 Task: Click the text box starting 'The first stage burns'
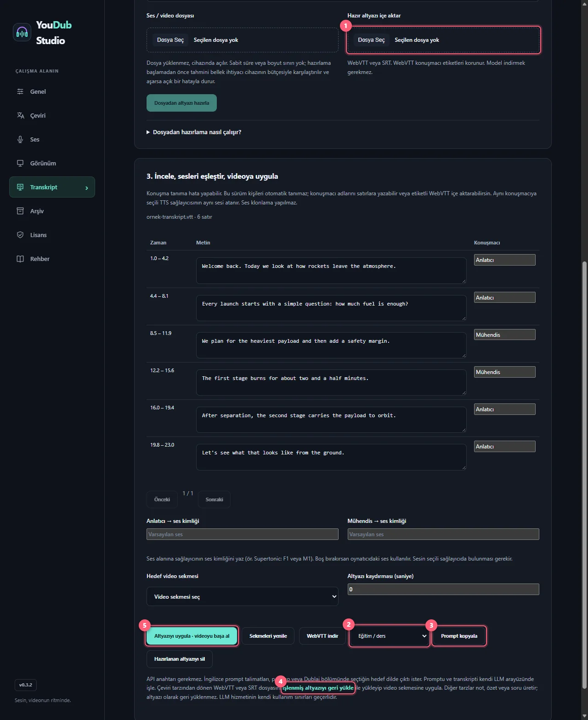[331, 382]
